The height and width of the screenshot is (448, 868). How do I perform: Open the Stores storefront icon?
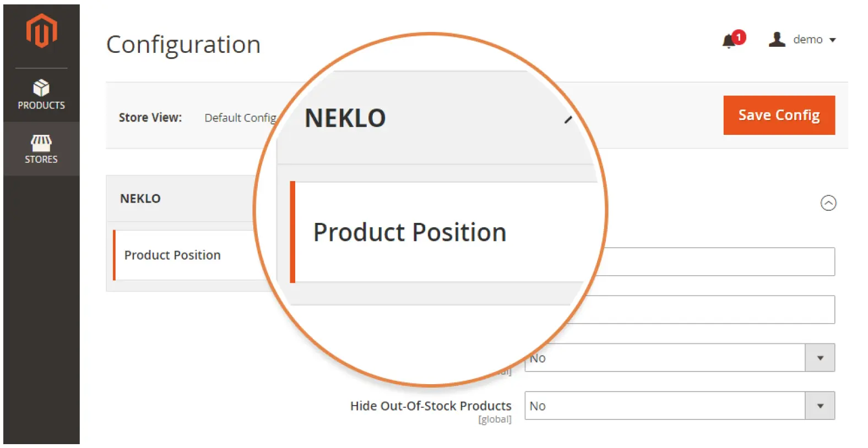pyautogui.click(x=41, y=143)
